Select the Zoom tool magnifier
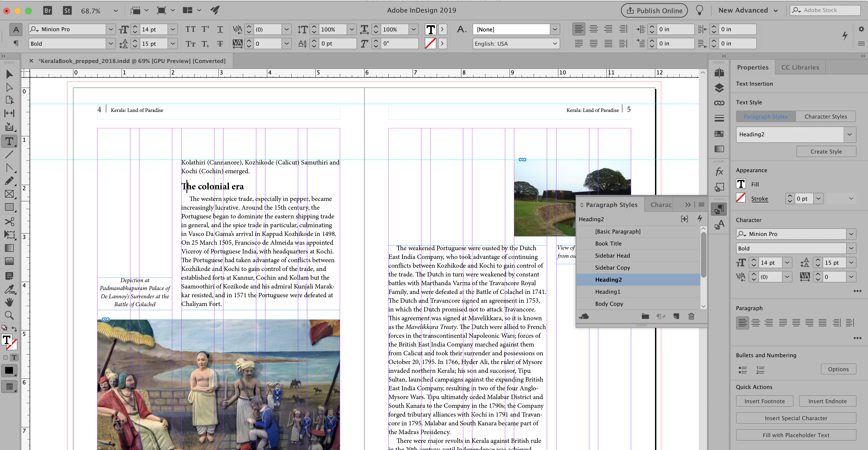Screen dimensions: 868x450 tap(9, 315)
